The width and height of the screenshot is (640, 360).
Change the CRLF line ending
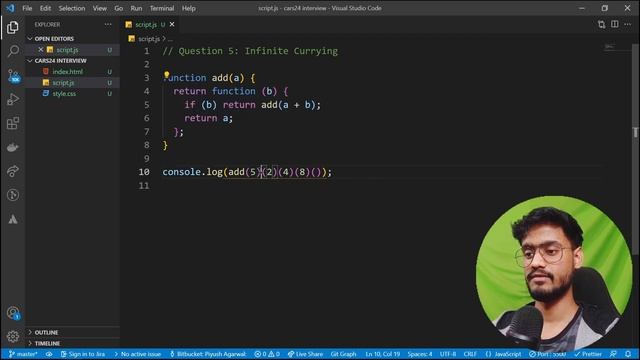(x=470, y=354)
